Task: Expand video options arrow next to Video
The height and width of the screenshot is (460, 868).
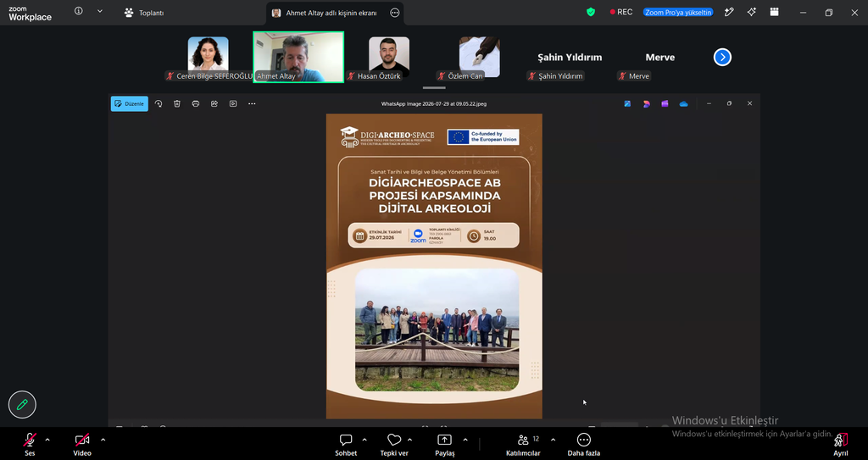Action: (x=103, y=440)
